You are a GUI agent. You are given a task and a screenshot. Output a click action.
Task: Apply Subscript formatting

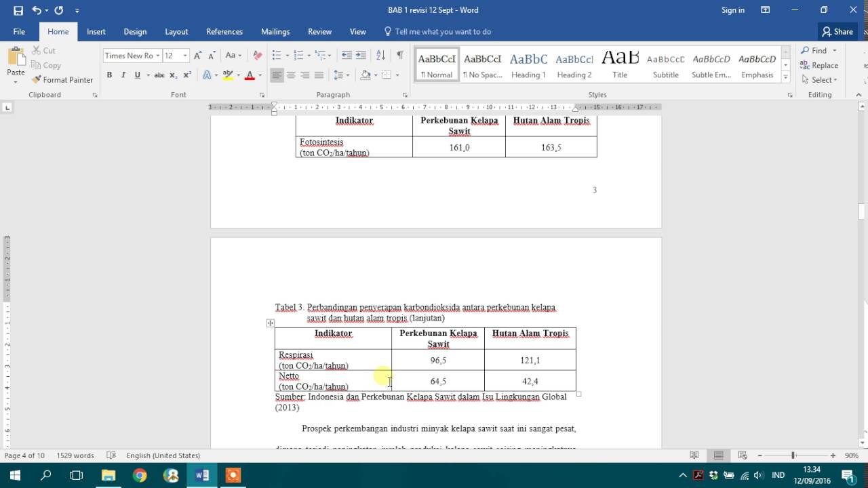coord(173,75)
